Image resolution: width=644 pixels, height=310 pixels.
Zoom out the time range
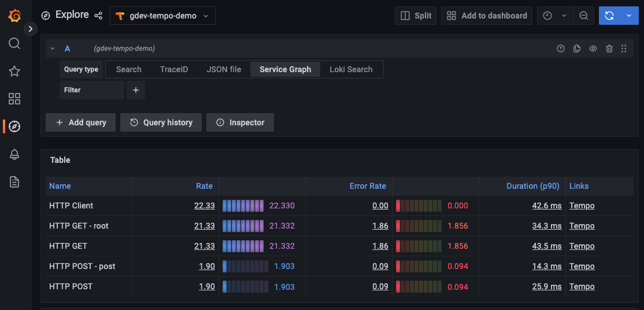584,16
